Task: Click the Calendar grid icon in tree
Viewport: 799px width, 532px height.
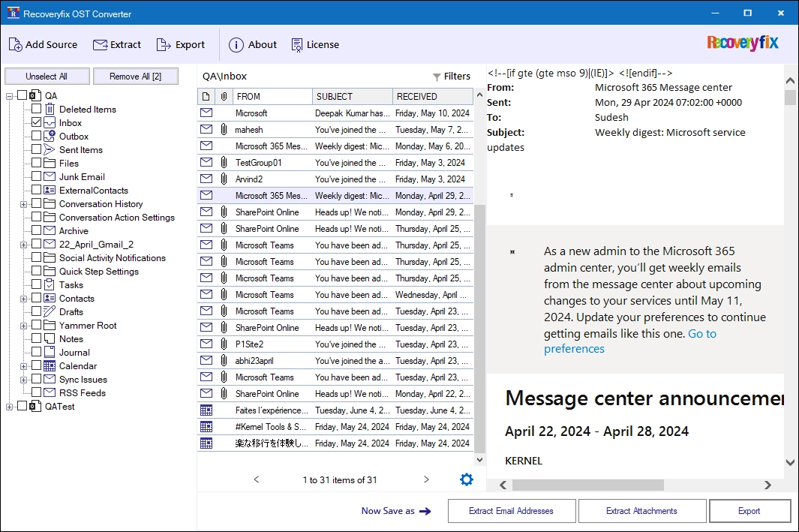Action: 50,366
